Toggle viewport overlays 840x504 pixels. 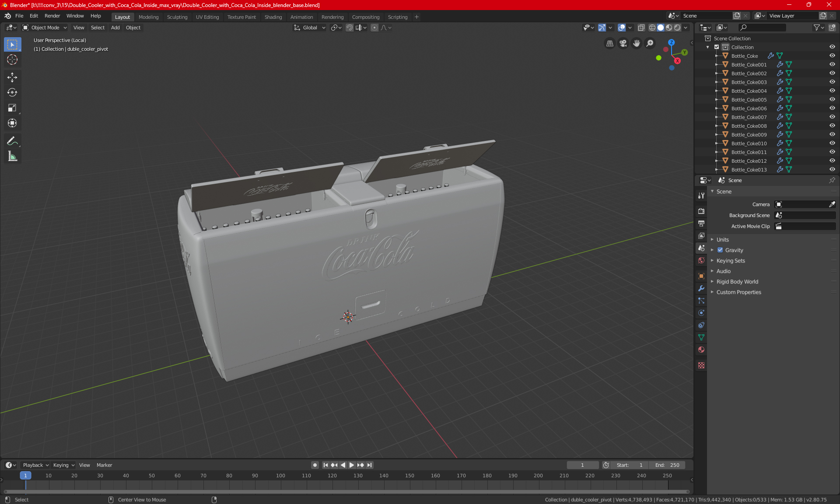[622, 28]
